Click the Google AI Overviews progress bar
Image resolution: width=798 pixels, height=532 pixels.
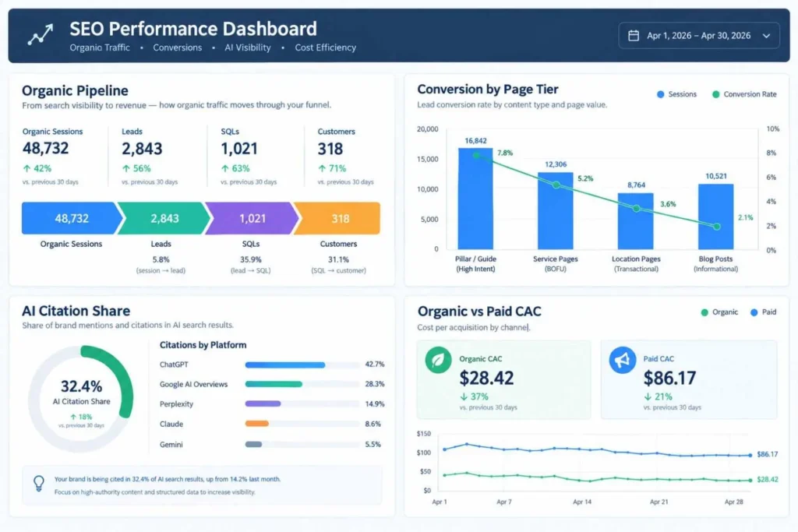pyautogui.click(x=302, y=384)
